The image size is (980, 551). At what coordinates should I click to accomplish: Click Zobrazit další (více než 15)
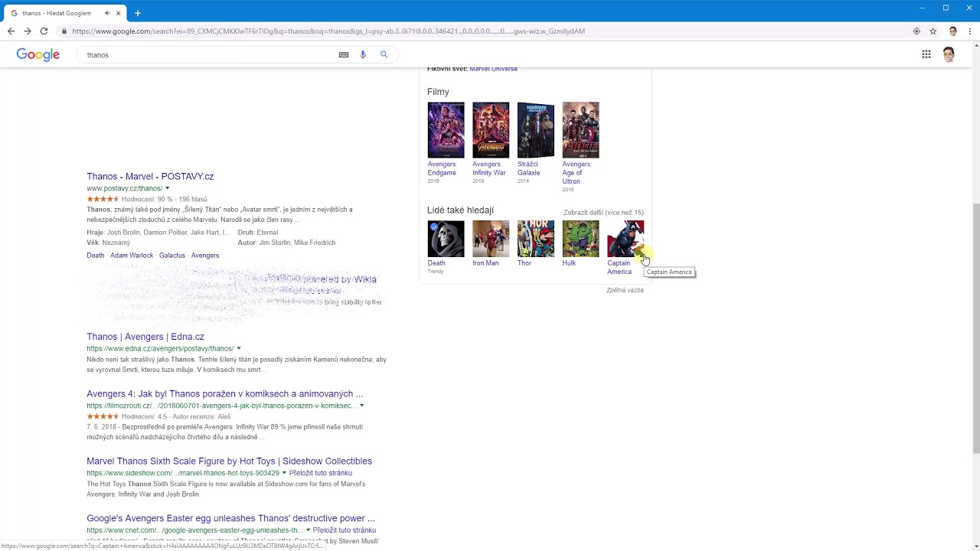coord(603,212)
